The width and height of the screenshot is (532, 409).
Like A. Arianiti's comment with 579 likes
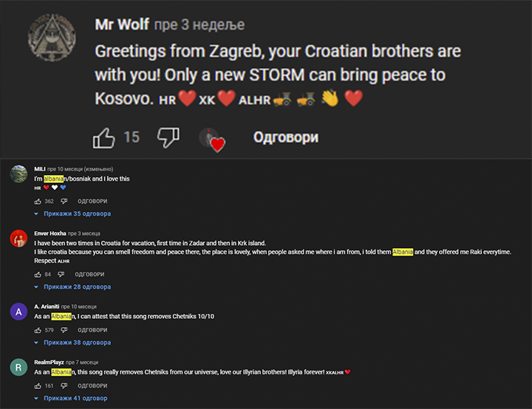38,330
